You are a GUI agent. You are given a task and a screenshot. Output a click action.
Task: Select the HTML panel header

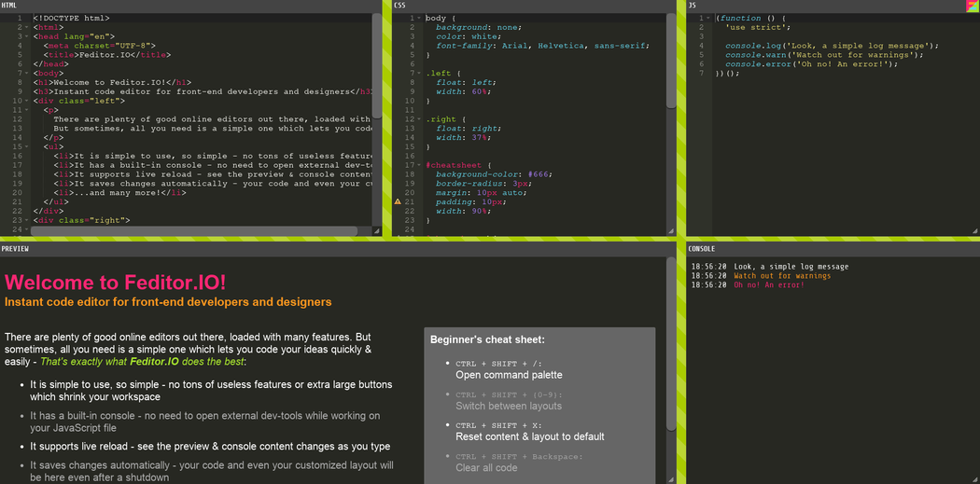click(x=9, y=6)
